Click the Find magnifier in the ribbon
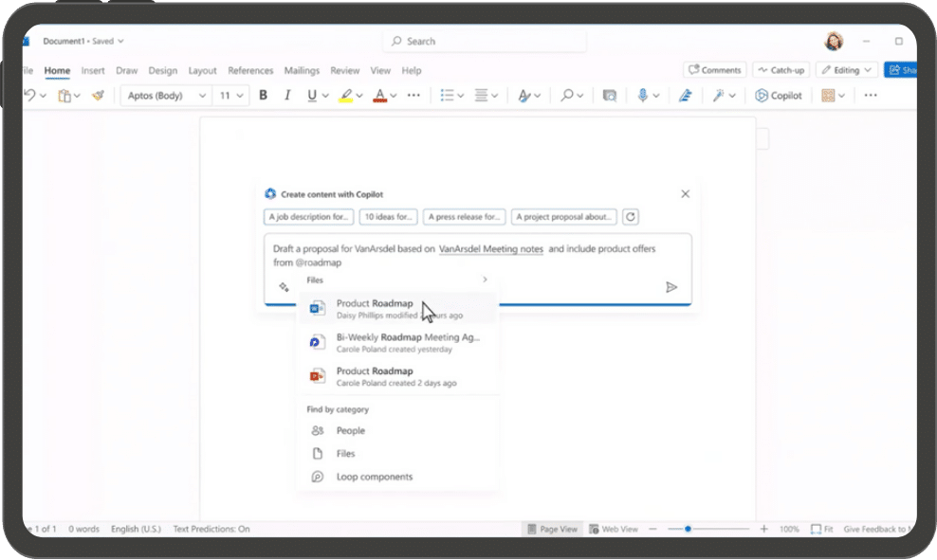 click(566, 96)
